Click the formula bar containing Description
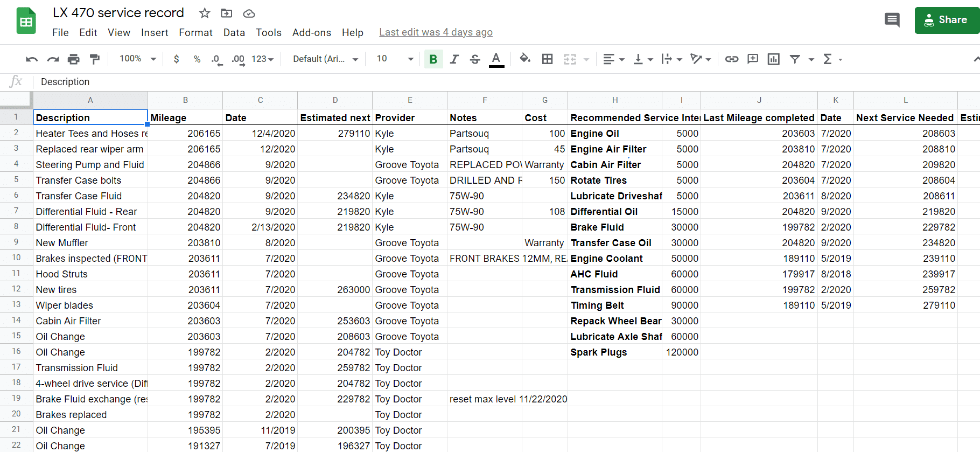Image resolution: width=980 pixels, height=452 pixels. pyautogui.click(x=506, y=82)
